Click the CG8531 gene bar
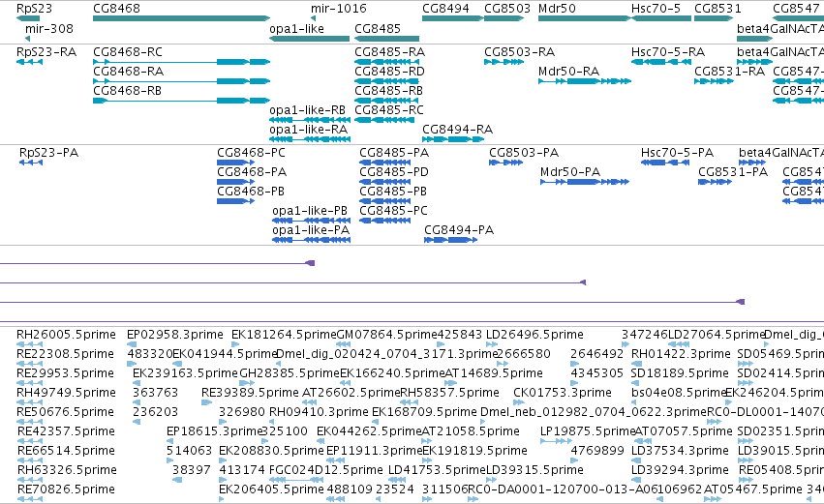Viewport: 824px width, 504px height. (x=714, y=18)
